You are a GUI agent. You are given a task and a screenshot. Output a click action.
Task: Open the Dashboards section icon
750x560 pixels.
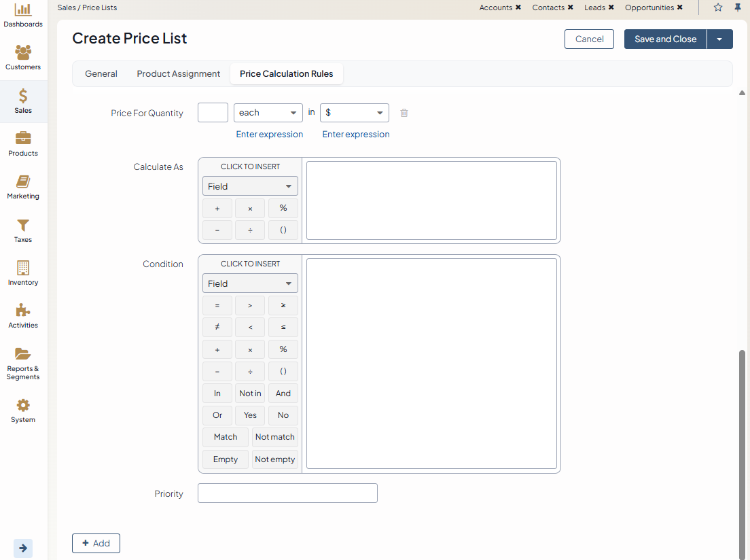(23, 10)
